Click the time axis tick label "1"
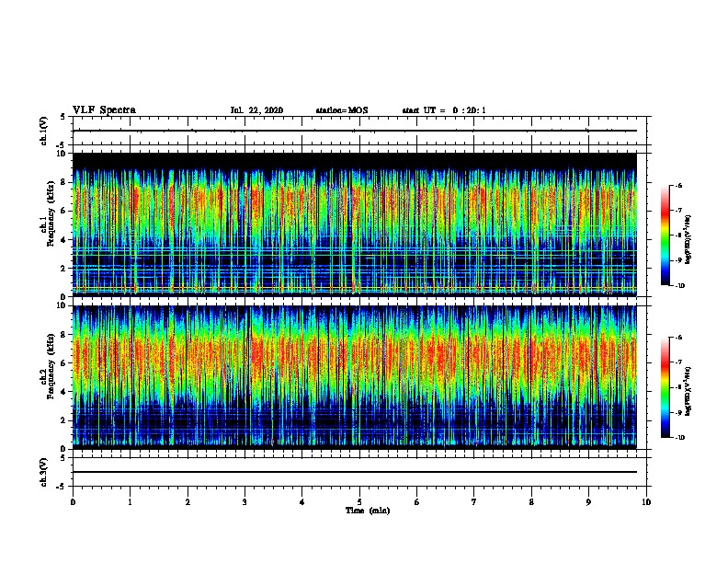728x563 pixels. [130, 502]
